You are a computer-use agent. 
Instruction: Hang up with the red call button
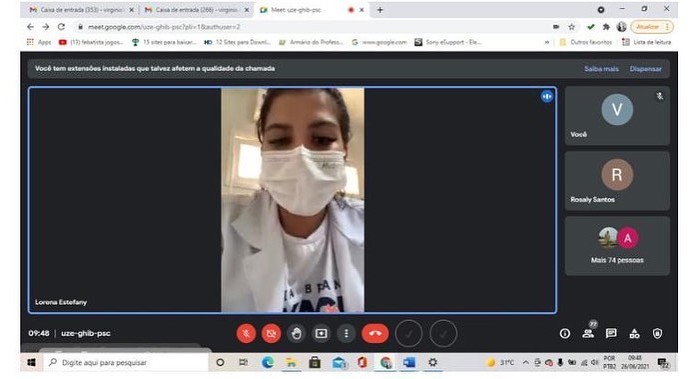coord(375,333)
